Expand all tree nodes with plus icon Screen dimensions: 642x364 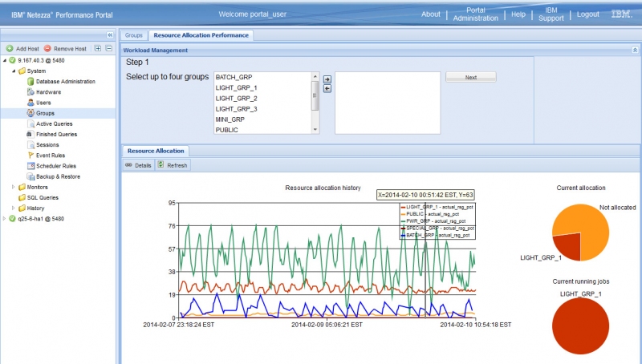click(x=98, y=48)
